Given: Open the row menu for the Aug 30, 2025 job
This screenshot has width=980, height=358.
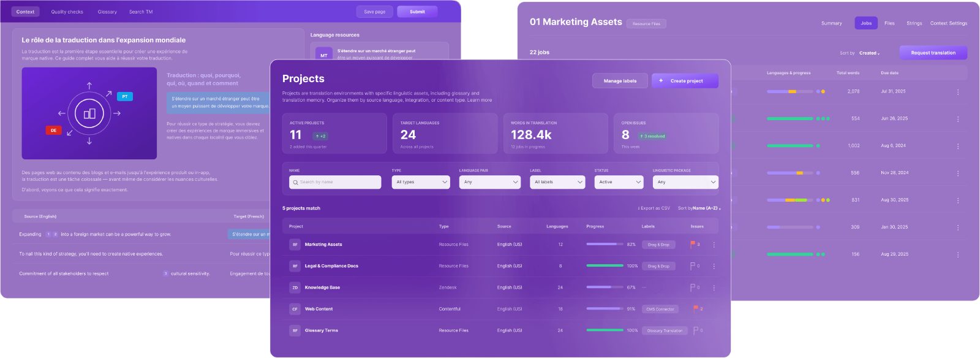Looking at the screenshot, I should tap(958, 200).
